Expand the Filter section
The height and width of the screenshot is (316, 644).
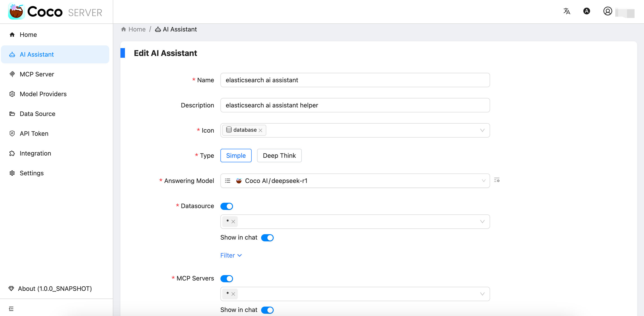(231, 256)
